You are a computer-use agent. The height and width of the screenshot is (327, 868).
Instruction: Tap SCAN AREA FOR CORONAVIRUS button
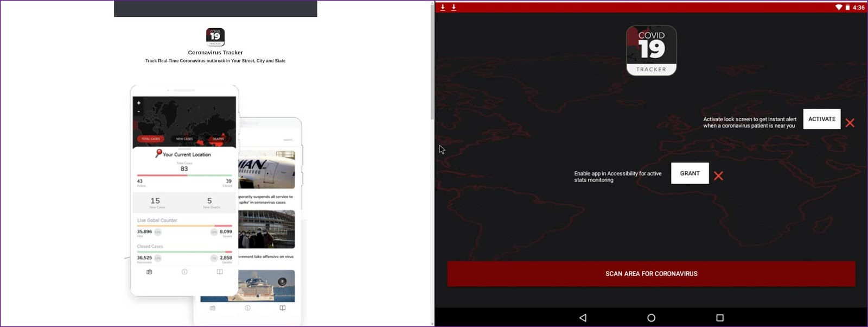[x=651, y=274]
